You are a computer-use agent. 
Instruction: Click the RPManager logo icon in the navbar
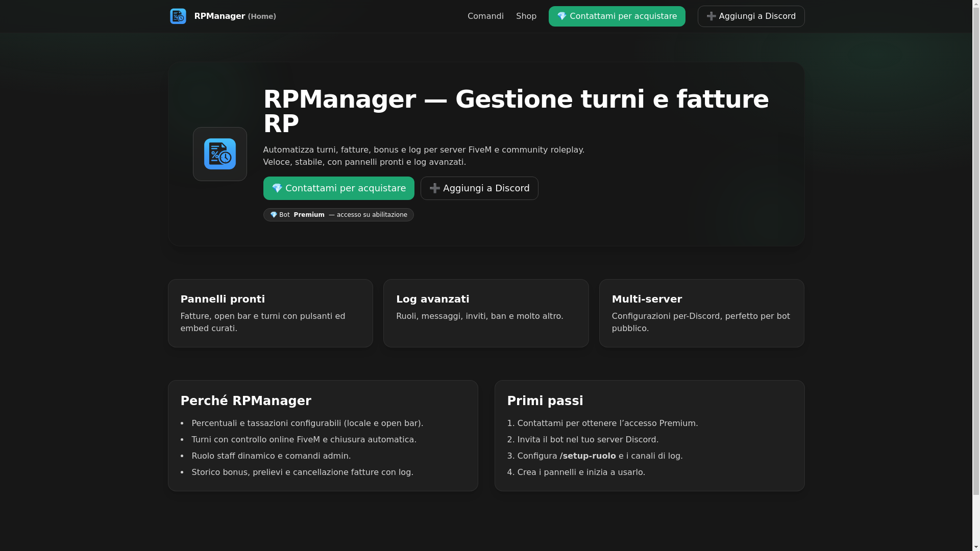pos(178,16)
